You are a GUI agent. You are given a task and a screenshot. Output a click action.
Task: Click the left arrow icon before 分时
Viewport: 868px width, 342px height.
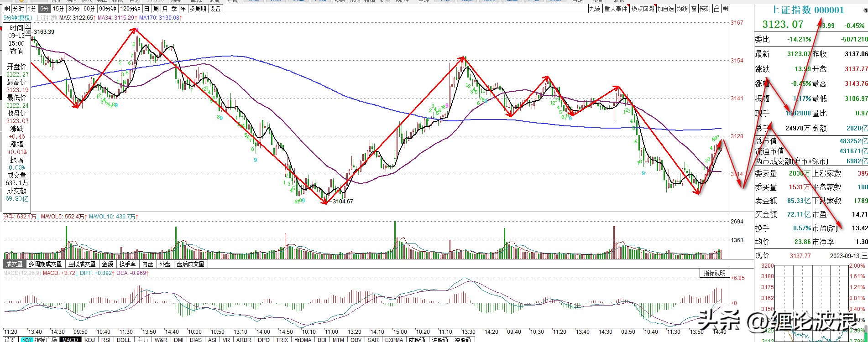(x=7, y=9)
